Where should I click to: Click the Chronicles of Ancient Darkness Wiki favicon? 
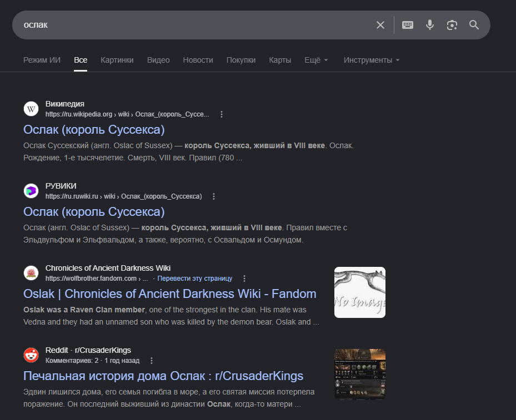[31, 273]
